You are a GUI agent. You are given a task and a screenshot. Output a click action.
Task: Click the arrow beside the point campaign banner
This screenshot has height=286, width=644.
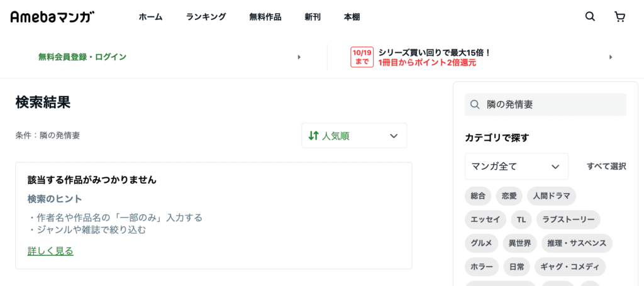tap(611, 57)
